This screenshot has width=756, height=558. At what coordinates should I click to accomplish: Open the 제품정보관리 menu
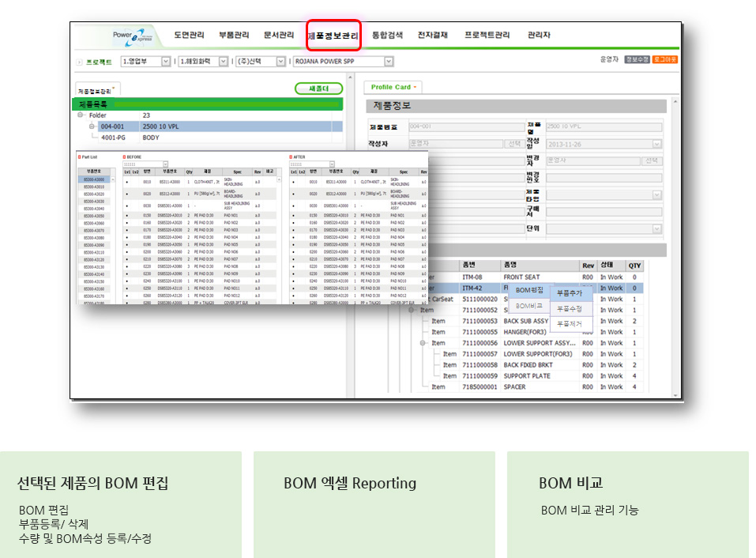(x=333, y=36)
